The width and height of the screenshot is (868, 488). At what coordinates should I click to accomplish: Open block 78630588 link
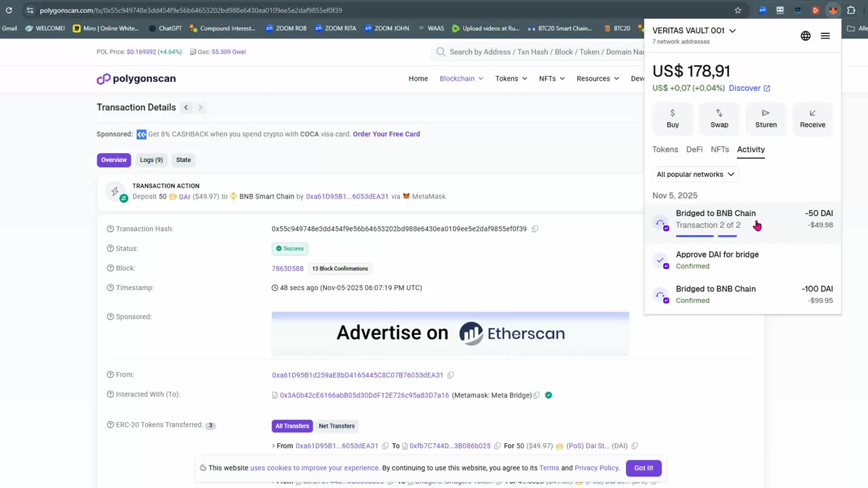pos(288,268)
